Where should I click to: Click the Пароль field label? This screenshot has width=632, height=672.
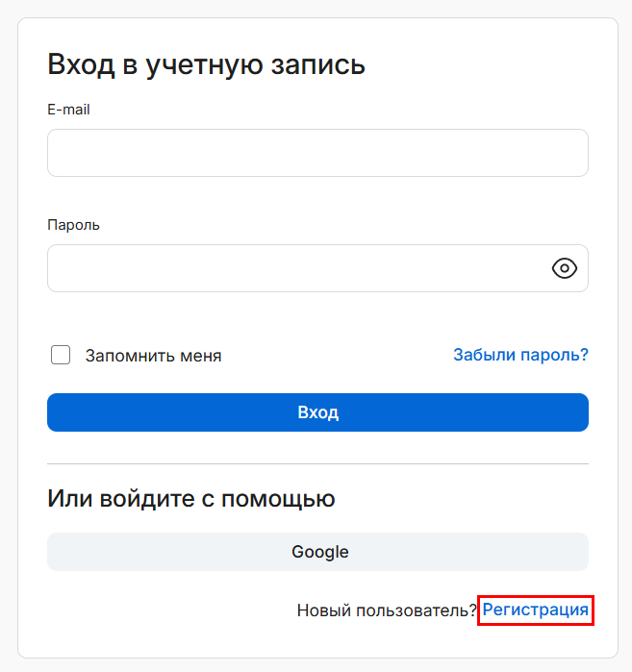coord(73,225)
